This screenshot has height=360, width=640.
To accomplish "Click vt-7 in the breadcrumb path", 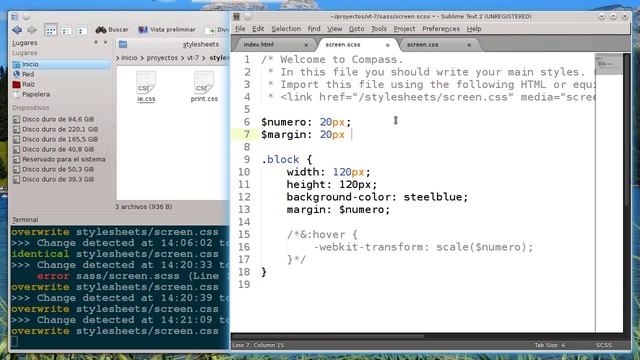I will tap(193, 58).
